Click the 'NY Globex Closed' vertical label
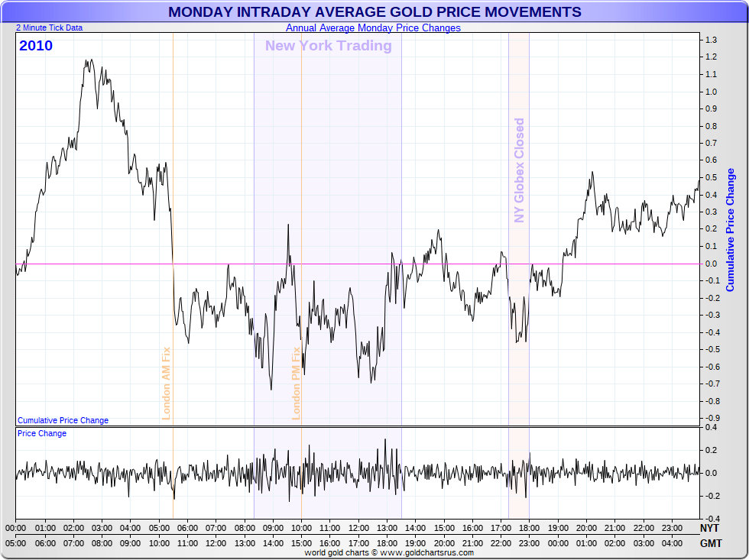749x560 pixels. (x=519, y=170)
